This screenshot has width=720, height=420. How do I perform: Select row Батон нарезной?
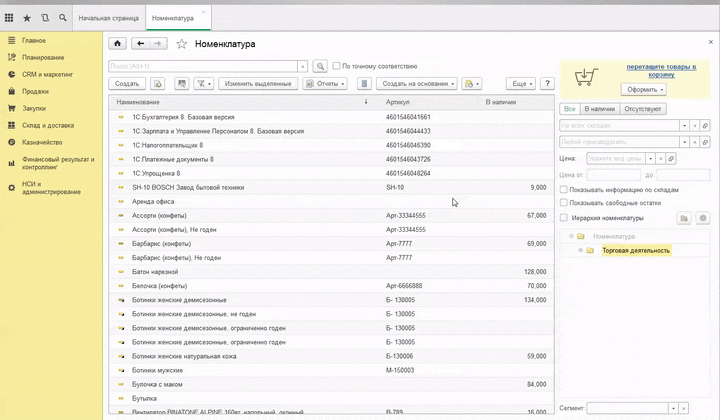point(331,272)
